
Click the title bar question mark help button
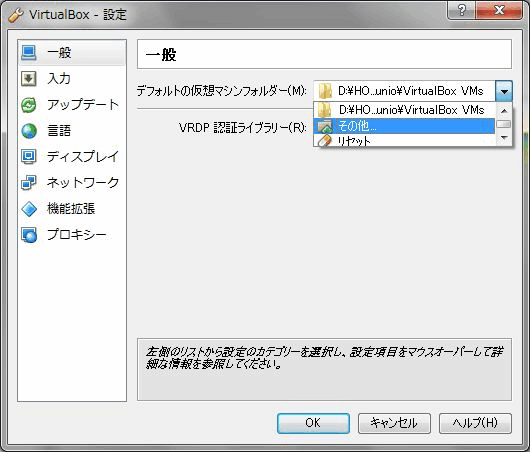461,11
